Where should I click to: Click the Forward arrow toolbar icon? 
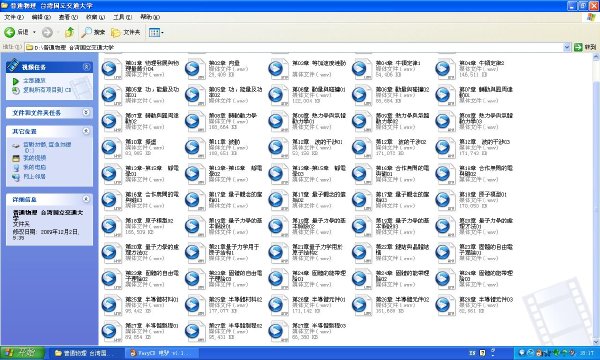pyautogui.click(x=47, y=33)
